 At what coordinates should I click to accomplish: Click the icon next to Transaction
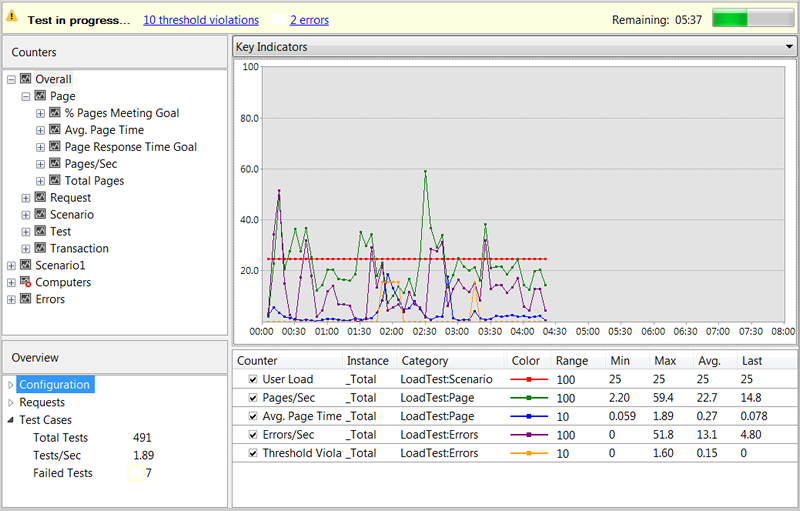click(40, 249)
